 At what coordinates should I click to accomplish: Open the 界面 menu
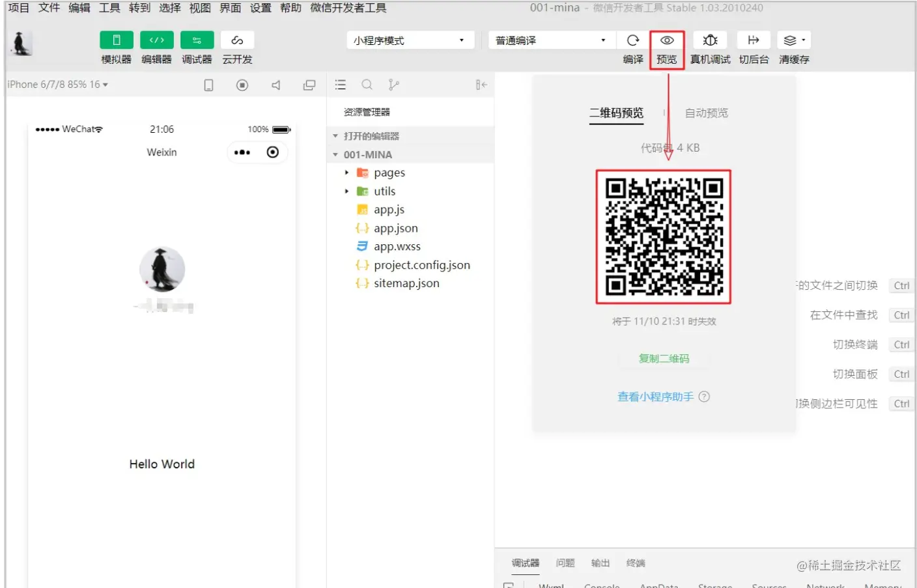coord(231,8)
